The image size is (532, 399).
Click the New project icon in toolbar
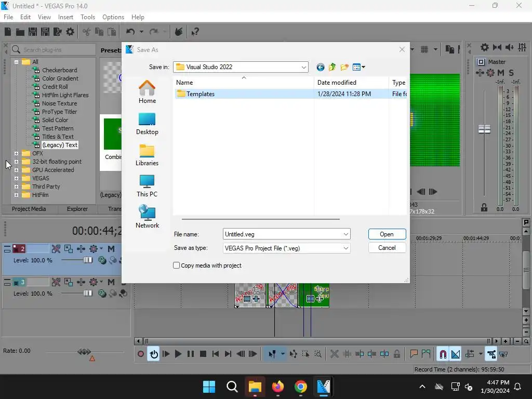coord(8,32)
